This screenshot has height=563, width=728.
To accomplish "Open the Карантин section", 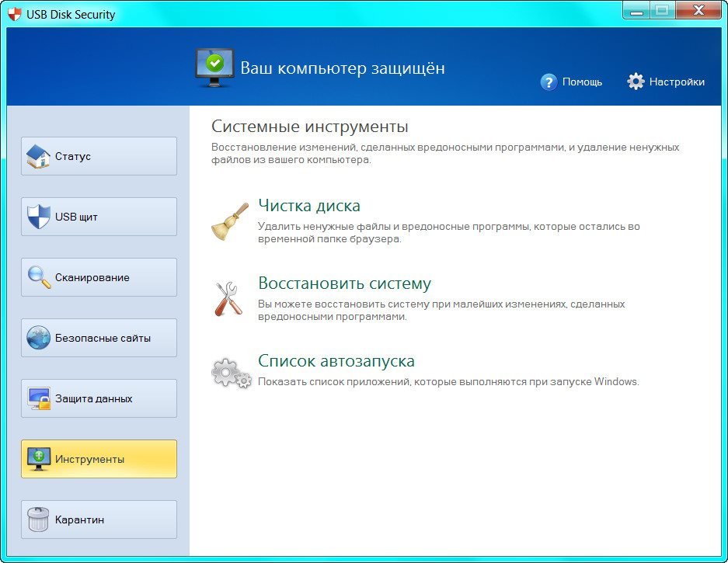I will click(x=99, y=520).
